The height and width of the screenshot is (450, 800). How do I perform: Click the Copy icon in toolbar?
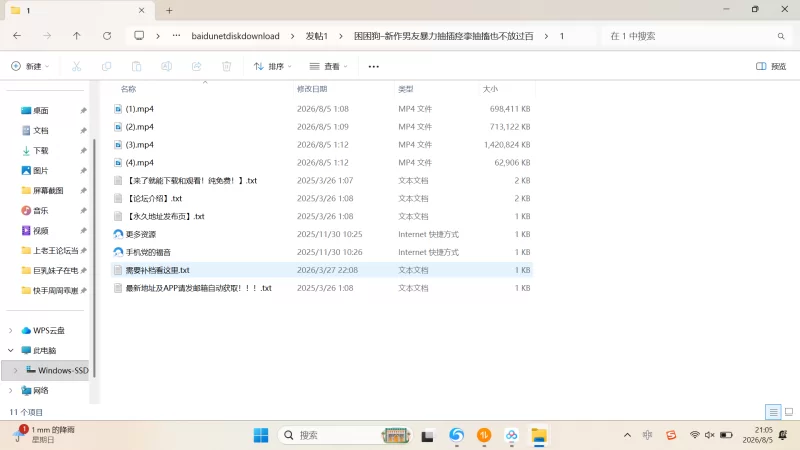tap(106, 66)
